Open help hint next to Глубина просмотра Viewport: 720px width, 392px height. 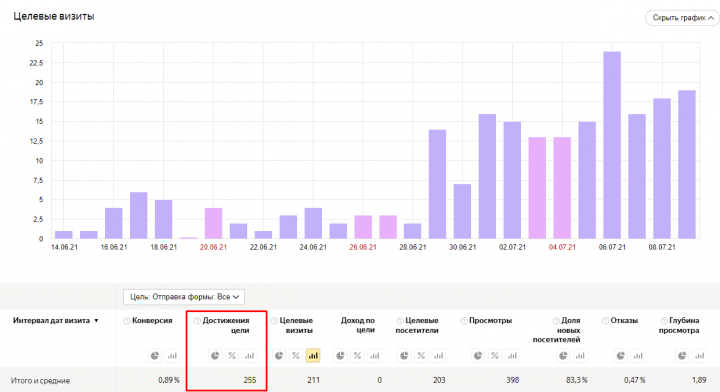pyautogui.click(x=664, y=321)
